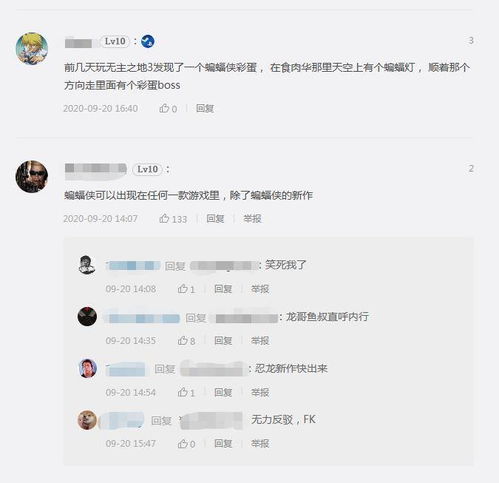Report the 2020-09-20 14:07 comment

tap(252, 219)
